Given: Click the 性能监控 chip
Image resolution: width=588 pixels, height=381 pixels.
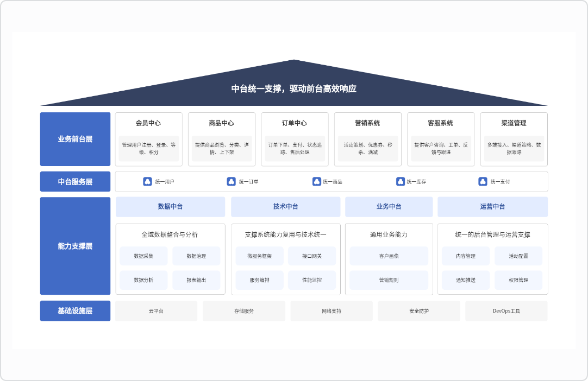Looking at the screenshot, I should click(x=312, y=280).
